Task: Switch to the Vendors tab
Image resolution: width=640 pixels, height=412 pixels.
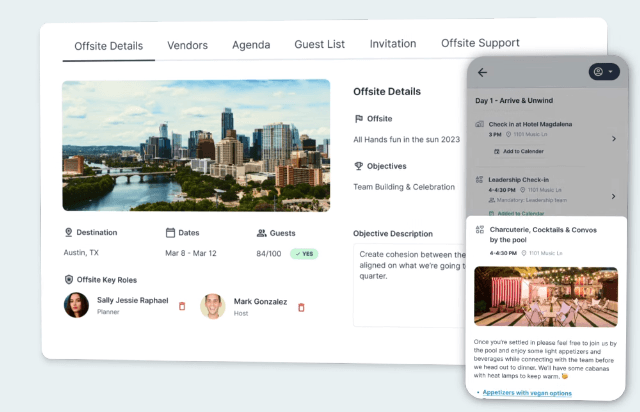Action: pyautogui.click(x=187, y=45)
